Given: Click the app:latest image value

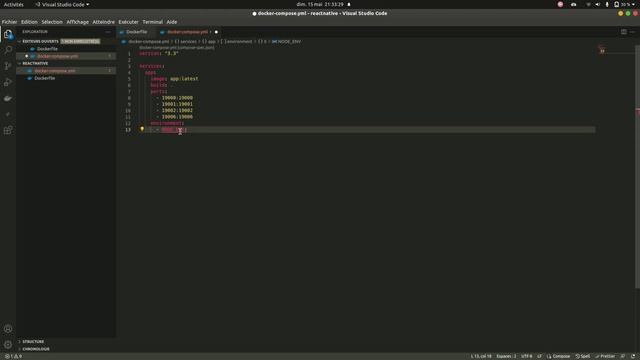Looking at the screenshot, I should coord(184,79).
